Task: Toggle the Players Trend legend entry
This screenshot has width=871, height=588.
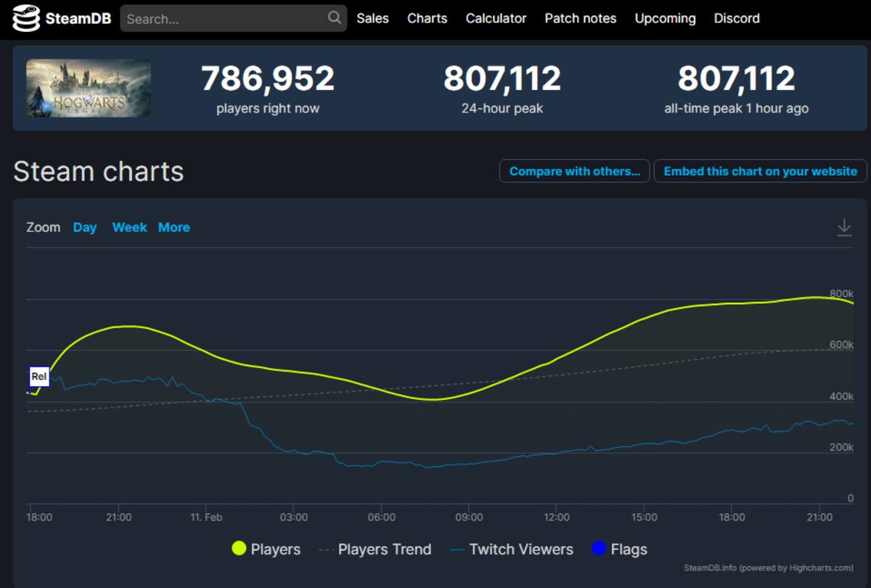Action: click(375, 550)
